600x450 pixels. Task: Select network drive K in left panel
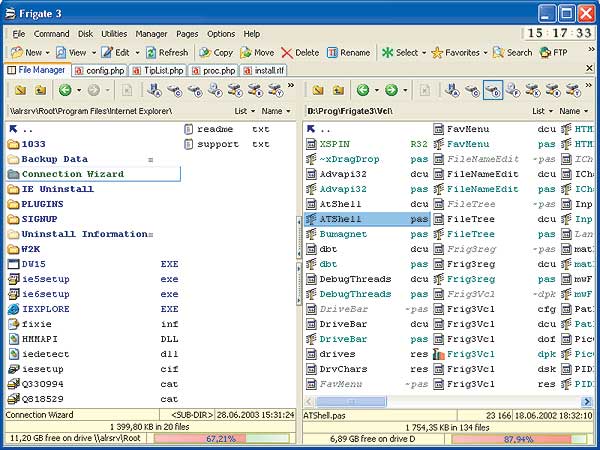click(x=235, y=90)
